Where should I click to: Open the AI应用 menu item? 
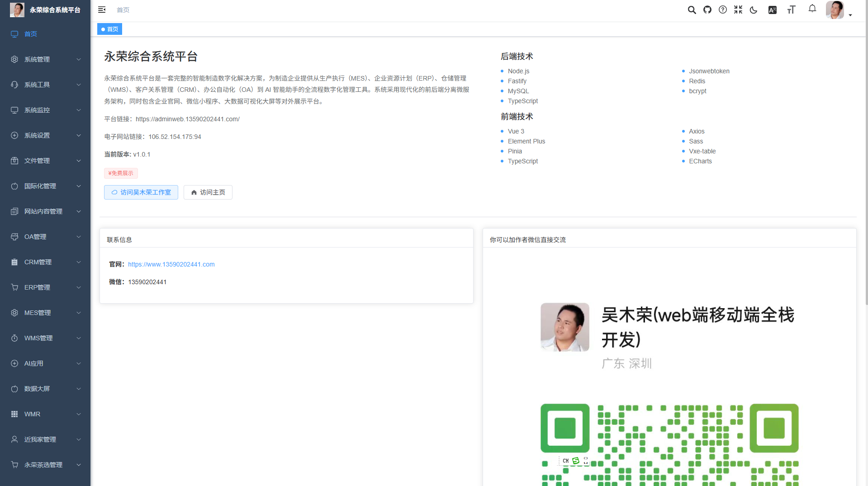(45, 363)
